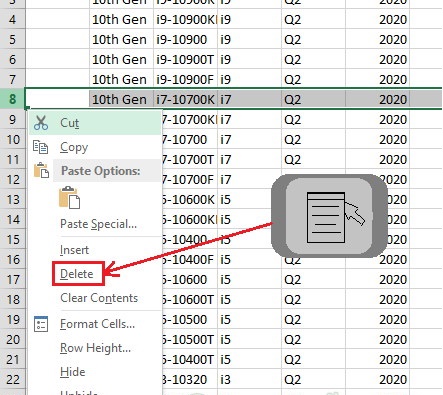Click the i9-10900 cell in row 5
This screenshot has width=443, height=395.
coord(185,39)
